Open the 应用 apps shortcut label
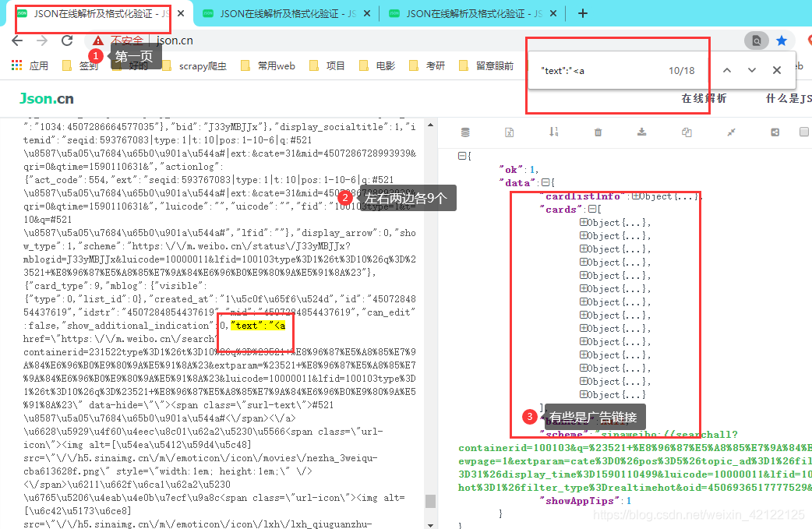Viewport: 812px width, 529px height. (x=39, y=65)
